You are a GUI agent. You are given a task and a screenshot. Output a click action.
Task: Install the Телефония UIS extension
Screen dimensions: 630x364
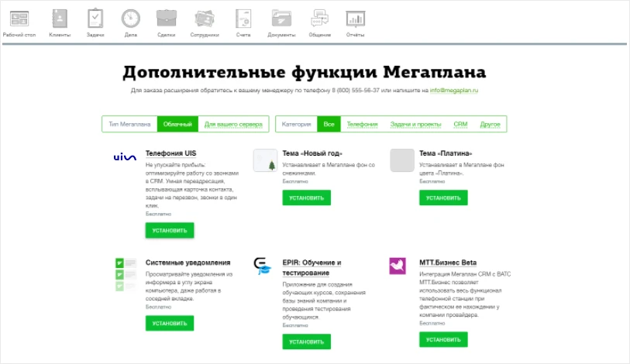click(170, 230)
